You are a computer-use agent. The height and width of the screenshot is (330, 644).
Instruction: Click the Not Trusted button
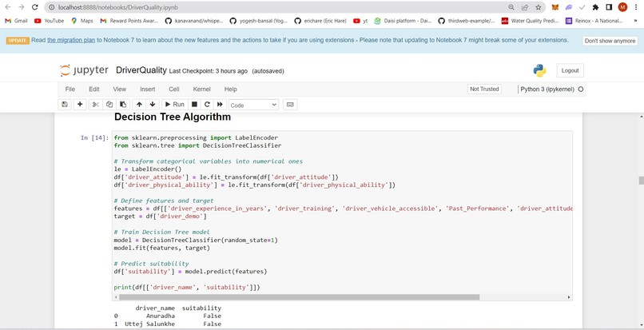click(484, 89)
